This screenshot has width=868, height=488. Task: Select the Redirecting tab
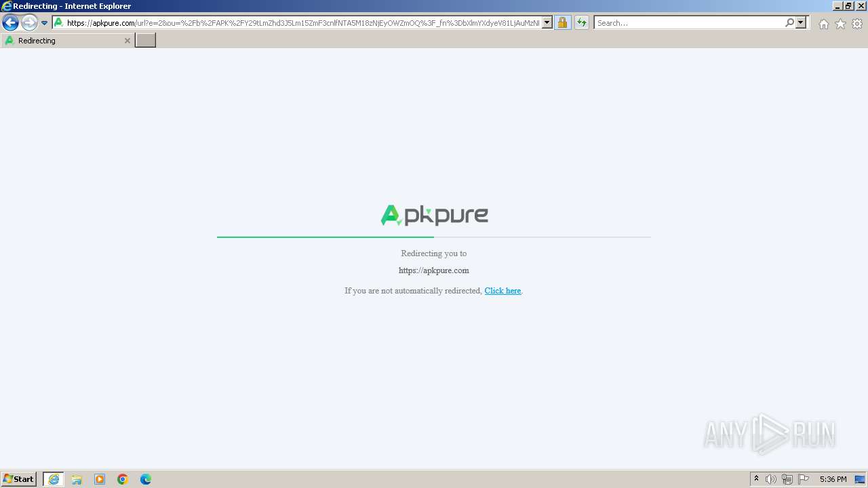point(67,41)
